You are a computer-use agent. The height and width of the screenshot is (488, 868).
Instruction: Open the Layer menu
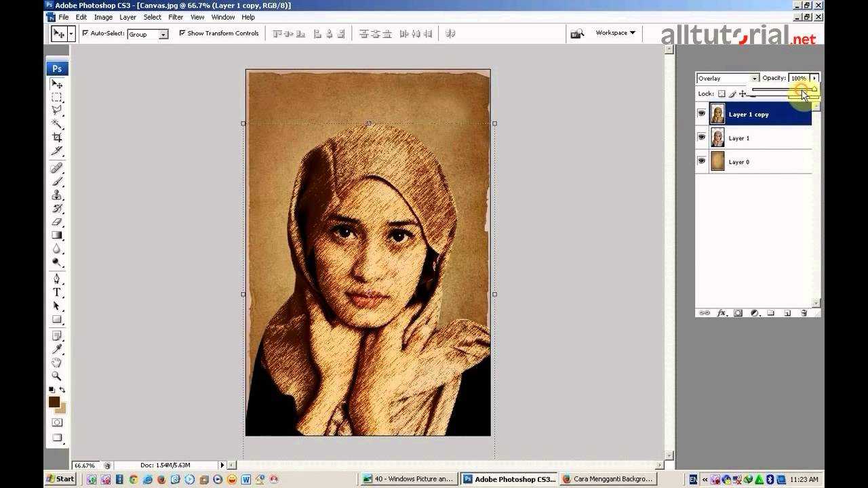(x=127, y=17)
